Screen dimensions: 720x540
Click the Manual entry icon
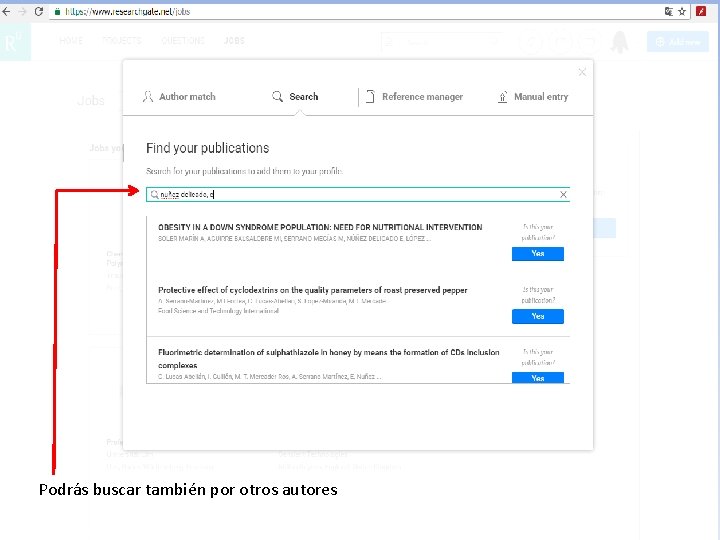[x=503, y=97]
